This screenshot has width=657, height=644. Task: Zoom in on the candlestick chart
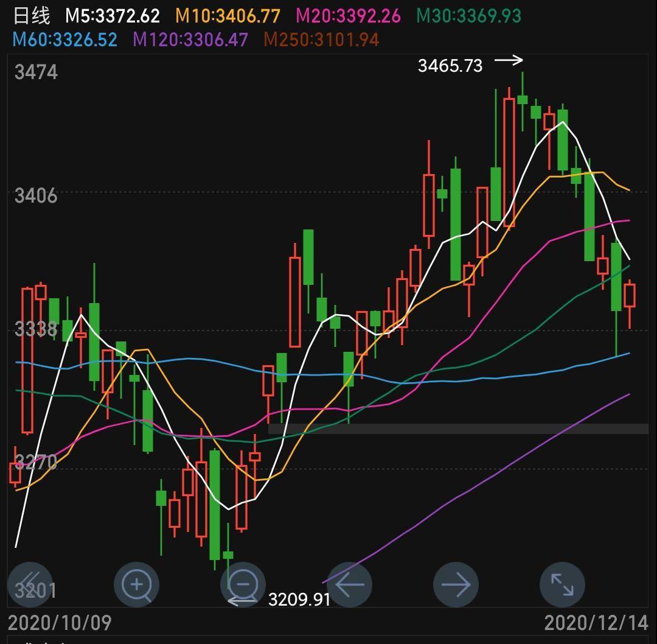(x=137, y=584)
